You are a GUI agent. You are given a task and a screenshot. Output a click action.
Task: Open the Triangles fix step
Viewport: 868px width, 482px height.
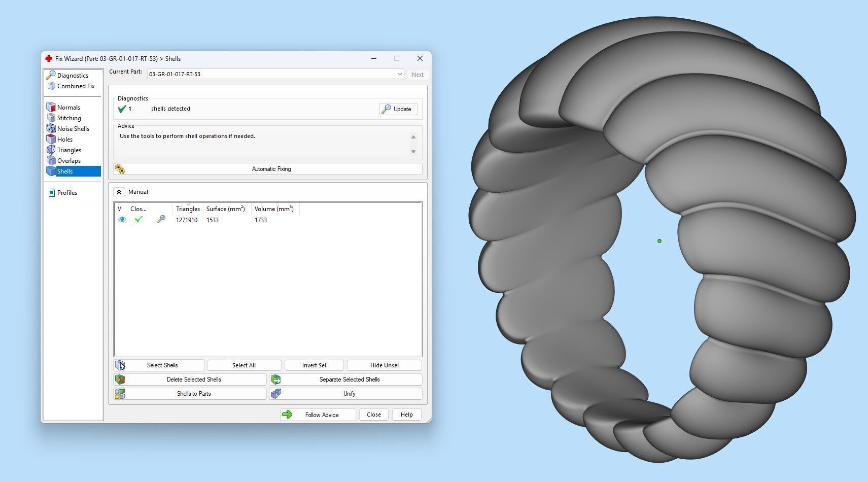[69, 150]
